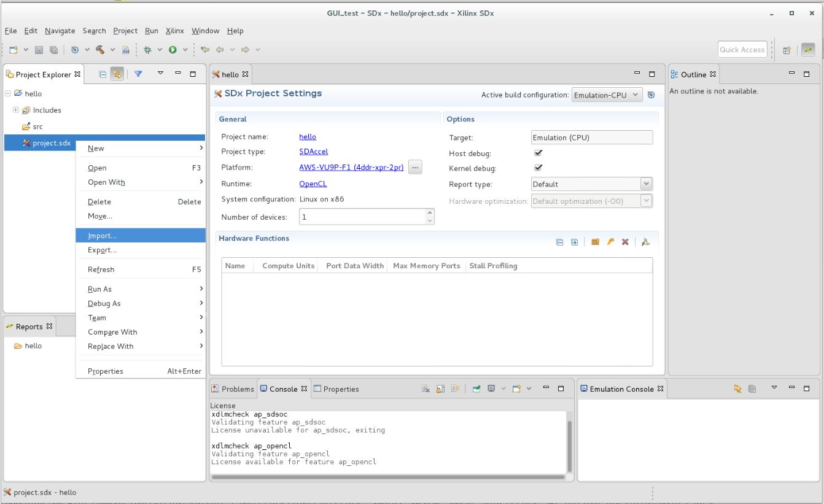Click the open new console icon

516,389
